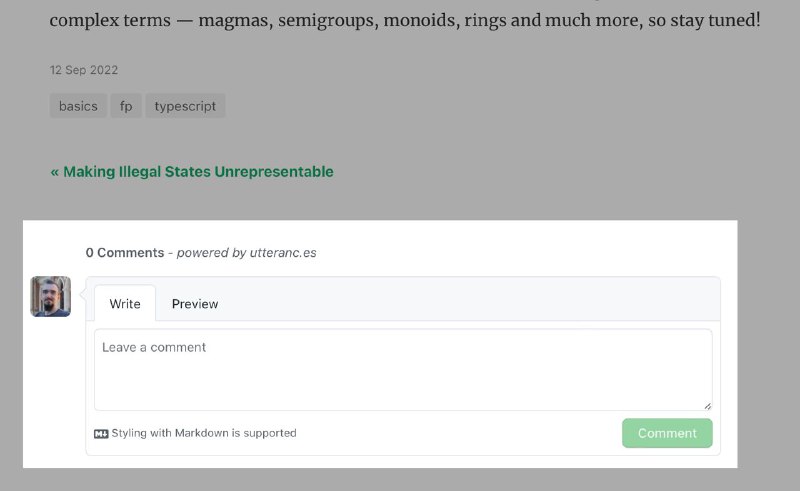The width and height of the screenshot is (800, 491).
Task: Switch to the Preview tab
Action: (x=195, y=304)
